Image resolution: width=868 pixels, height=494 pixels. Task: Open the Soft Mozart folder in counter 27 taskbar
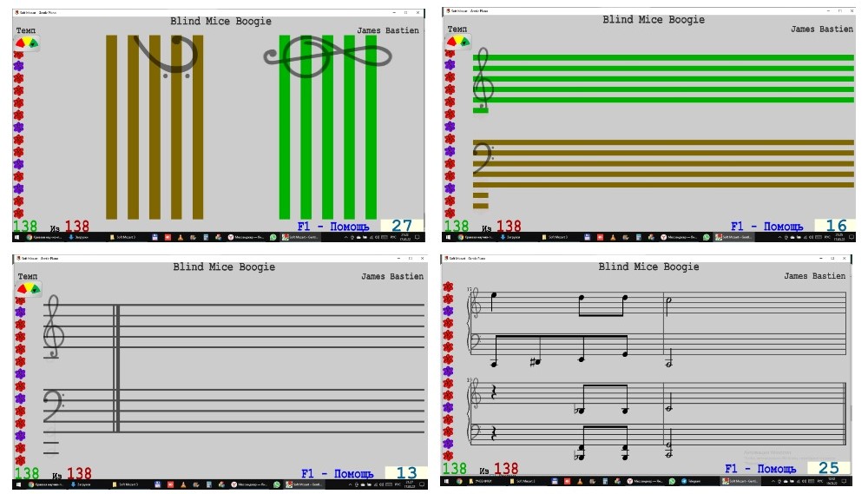pyautogui.click(x=122, y=237)
